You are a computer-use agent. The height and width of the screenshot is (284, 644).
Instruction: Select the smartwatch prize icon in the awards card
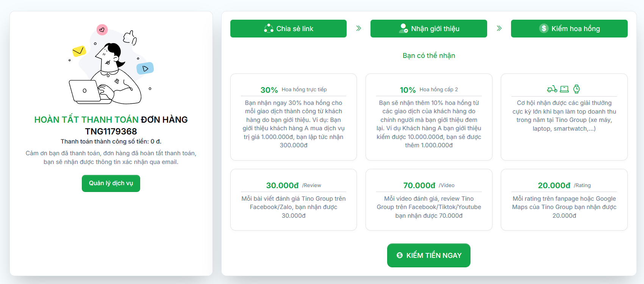click(x=577, y=89)
